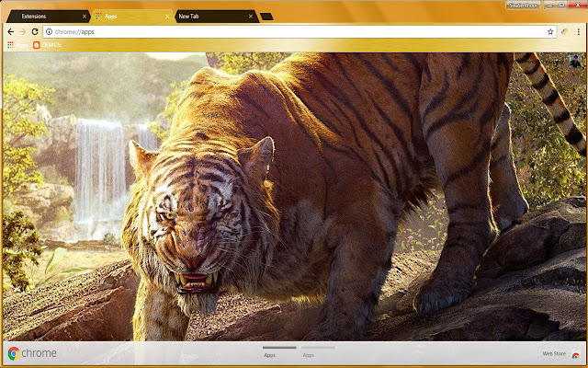Open the Apps shortcut in bookmarks bar
Image resolution: width=588 pixels, height=368 pixels.
[17, 45]
